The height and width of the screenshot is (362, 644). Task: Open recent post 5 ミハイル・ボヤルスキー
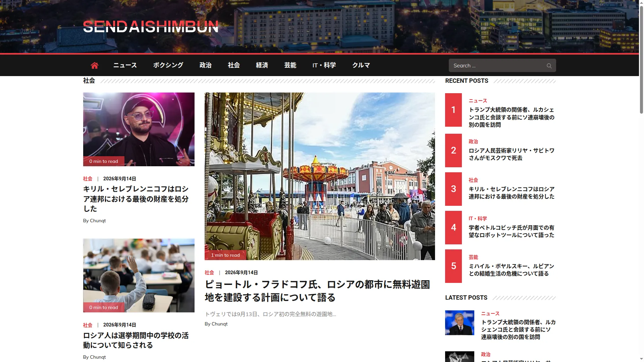click(x=512, y=270)
